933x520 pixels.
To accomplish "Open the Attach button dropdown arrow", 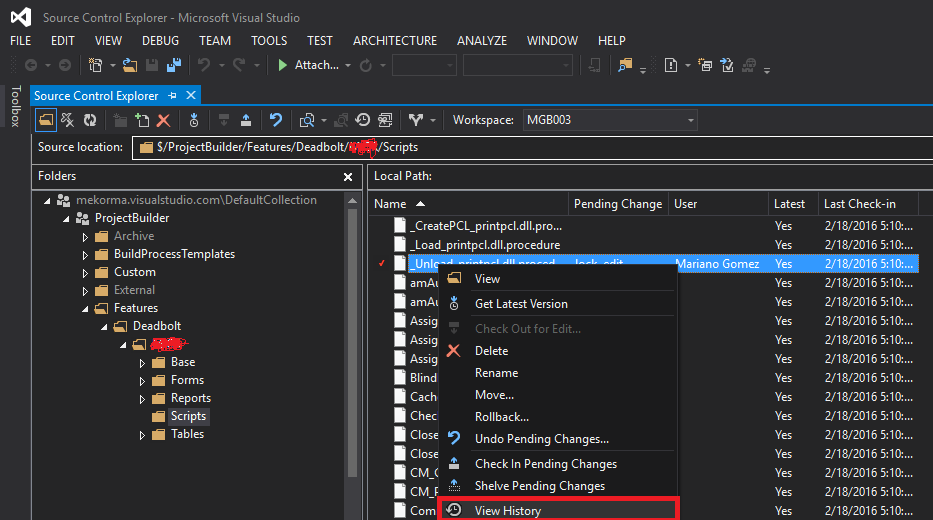I will 347,65.
